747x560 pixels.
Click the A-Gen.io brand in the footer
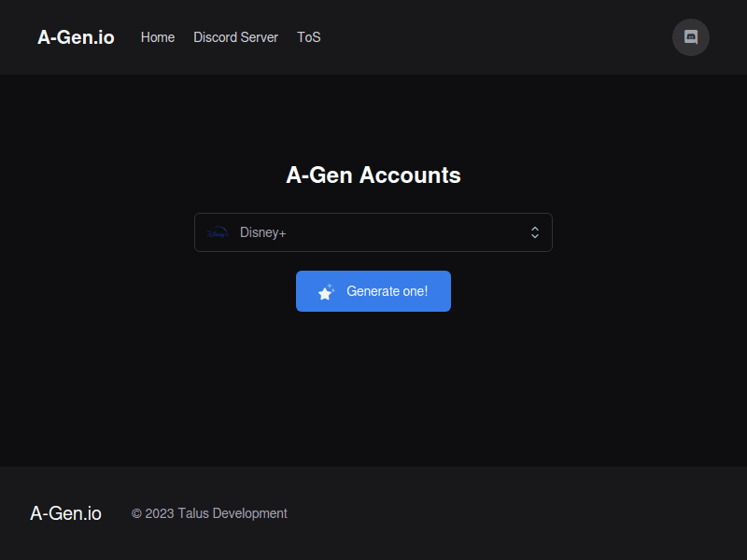pos(65,513)
